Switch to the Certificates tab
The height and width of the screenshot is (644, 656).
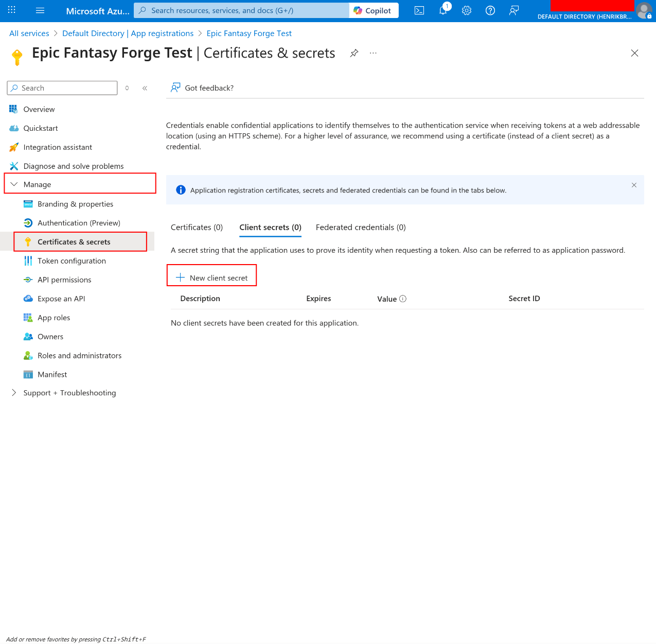click(197, 227)
